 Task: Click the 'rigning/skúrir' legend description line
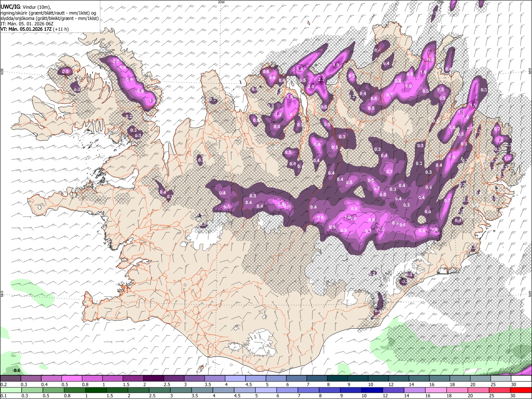click(x=49, y=13)
